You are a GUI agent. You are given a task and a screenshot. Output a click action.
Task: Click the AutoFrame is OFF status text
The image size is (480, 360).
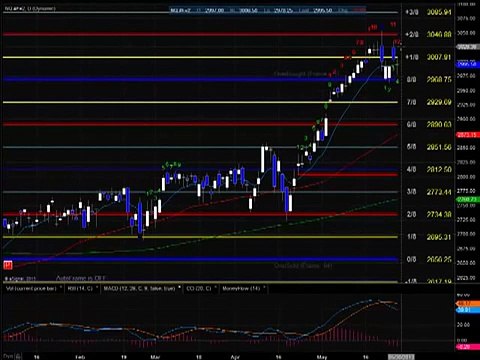click(x=80, y=278)
